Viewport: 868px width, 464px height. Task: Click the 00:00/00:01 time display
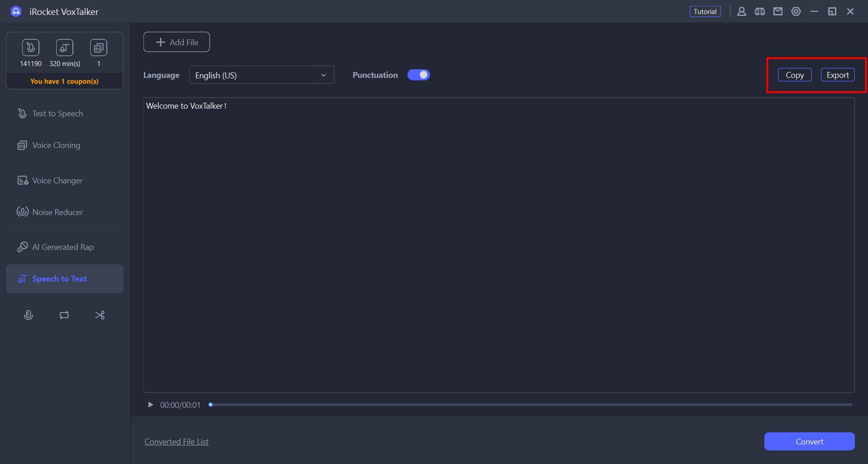coord(180,405)
